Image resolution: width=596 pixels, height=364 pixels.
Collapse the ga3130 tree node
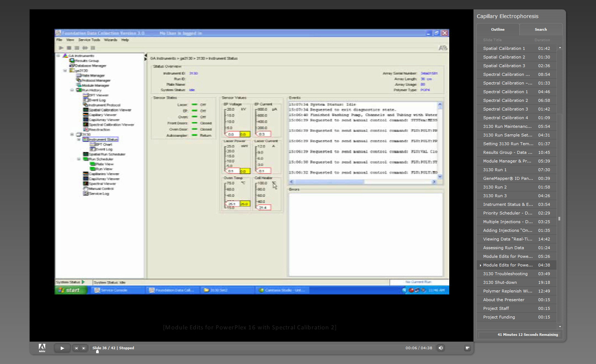pos(65,70)
